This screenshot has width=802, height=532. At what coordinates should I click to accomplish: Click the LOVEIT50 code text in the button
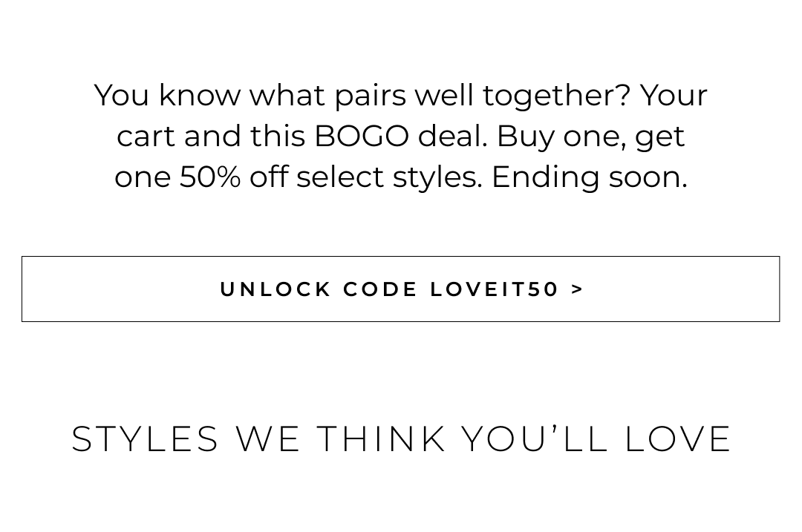[x=495, y=289]
